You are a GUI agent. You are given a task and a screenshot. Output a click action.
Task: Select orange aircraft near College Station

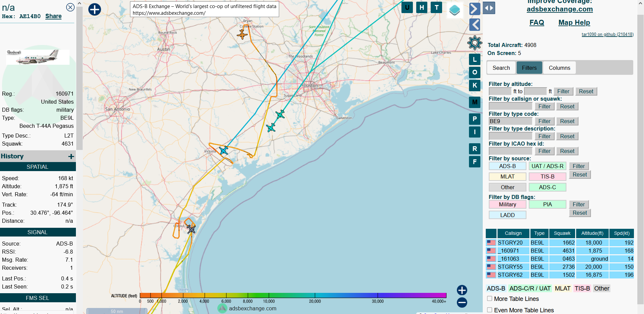[x=242, y=34]
